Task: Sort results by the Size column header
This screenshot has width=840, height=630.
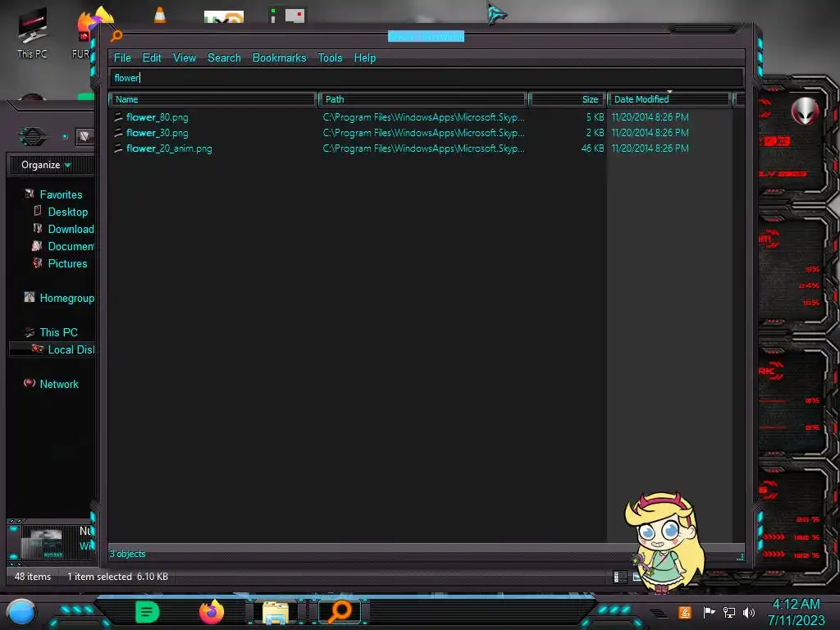Action: point(568,99)
